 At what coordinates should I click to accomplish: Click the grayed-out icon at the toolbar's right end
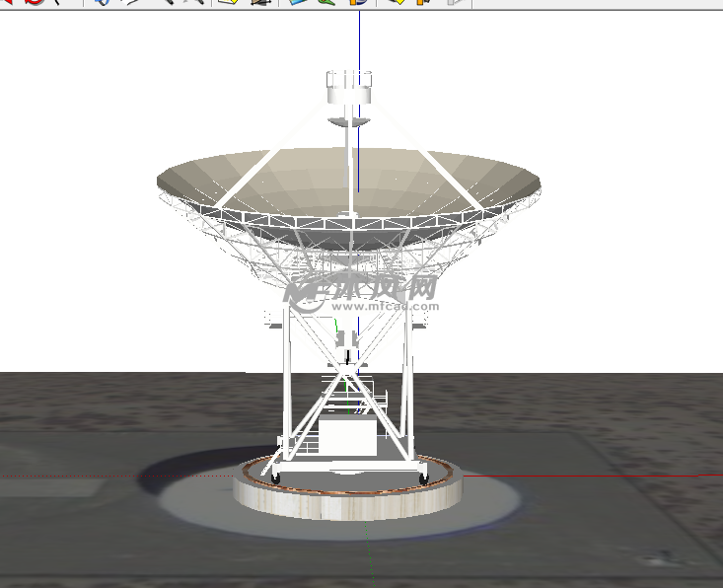coord(454,2)
